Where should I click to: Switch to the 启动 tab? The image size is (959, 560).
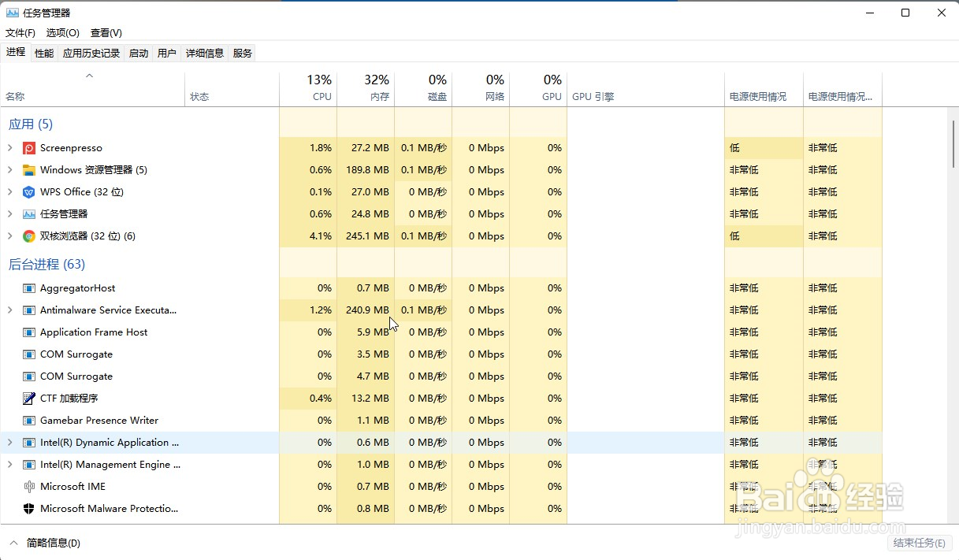click(x=139, y=53)
